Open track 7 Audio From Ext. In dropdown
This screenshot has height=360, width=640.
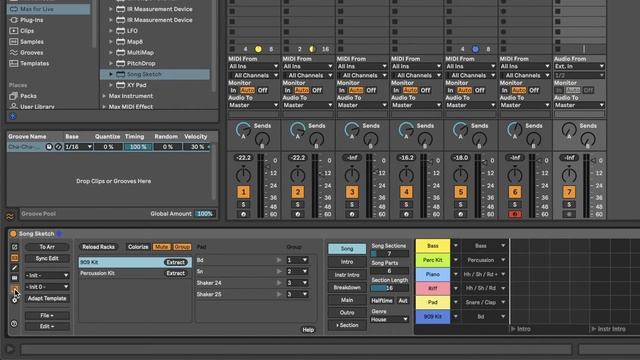[x=579, y=66]
